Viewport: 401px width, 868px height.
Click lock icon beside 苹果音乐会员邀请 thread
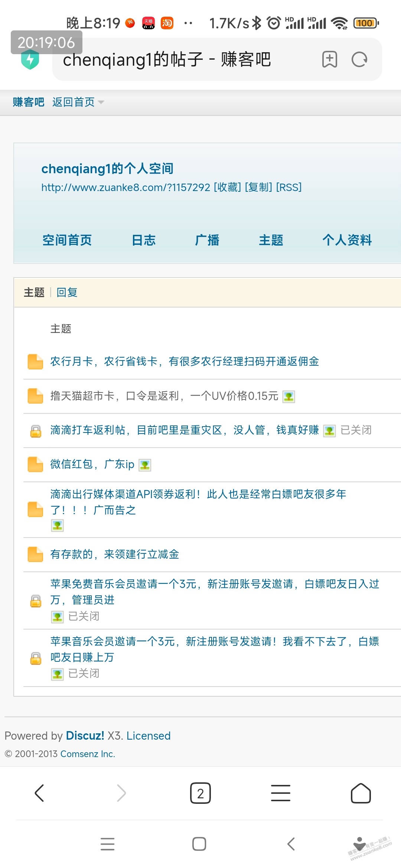pos(36,658)
